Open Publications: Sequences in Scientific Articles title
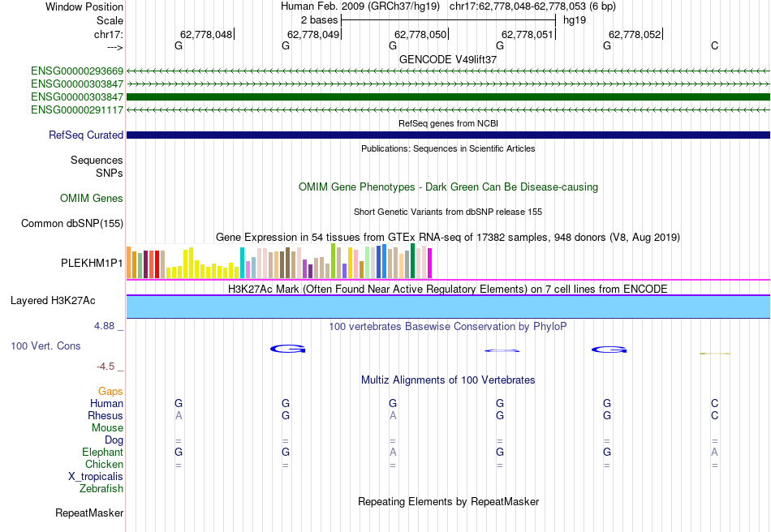 [x=448, y=148]
